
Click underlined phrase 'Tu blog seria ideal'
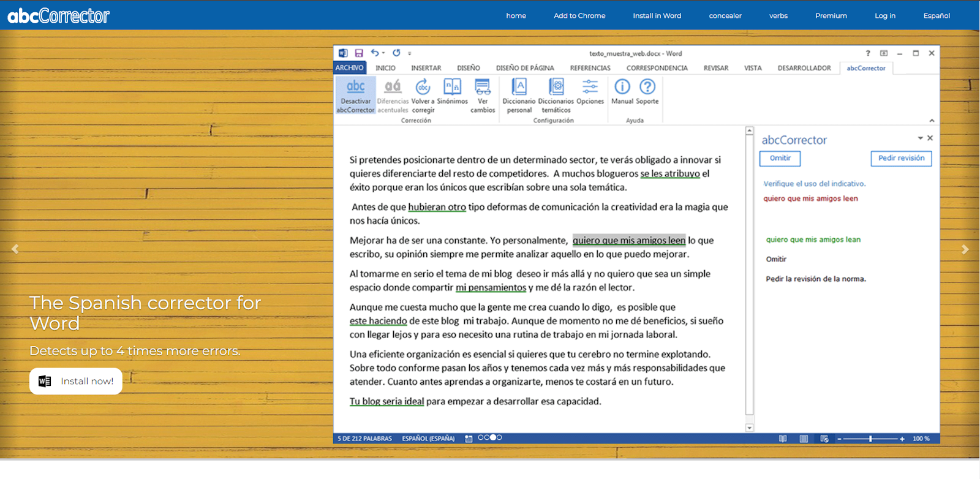pos(386,401)
